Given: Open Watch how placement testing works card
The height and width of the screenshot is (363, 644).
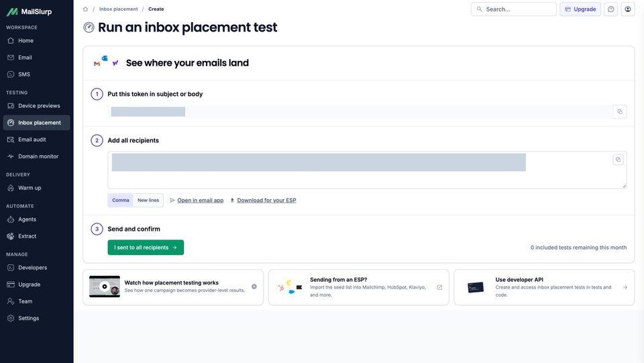Looking at the screenshot, I should tap(173, 287).
